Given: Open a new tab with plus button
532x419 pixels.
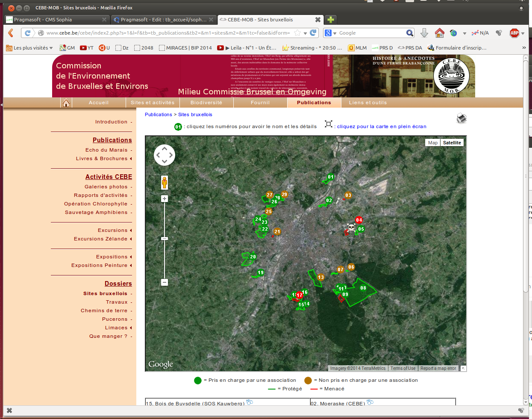Looking at the screenshot, I should coord(330,20).
